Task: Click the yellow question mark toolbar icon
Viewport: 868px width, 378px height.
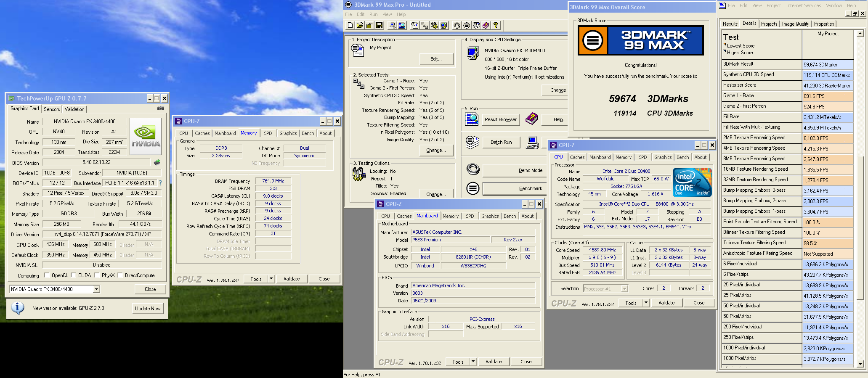Action: (496, 25)
